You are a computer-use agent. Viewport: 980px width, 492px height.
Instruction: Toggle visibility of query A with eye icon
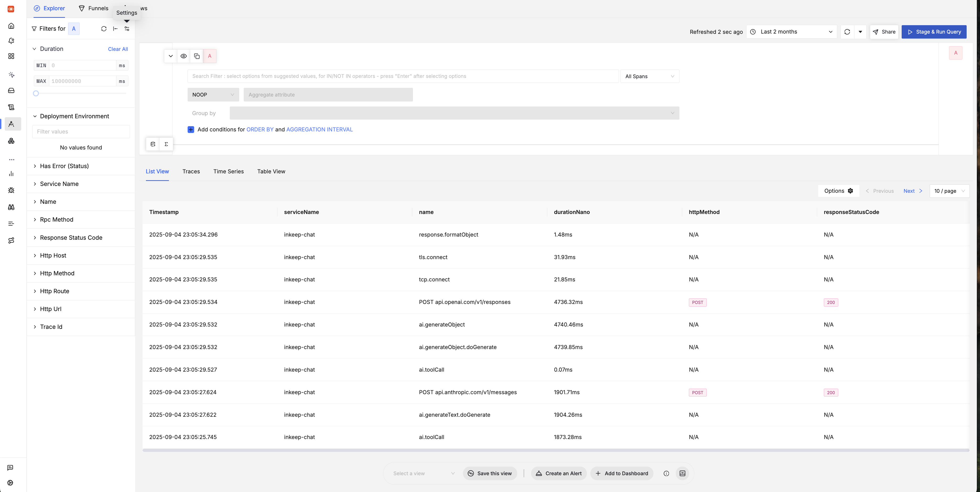pyautogui.click(x=184, y=56)
